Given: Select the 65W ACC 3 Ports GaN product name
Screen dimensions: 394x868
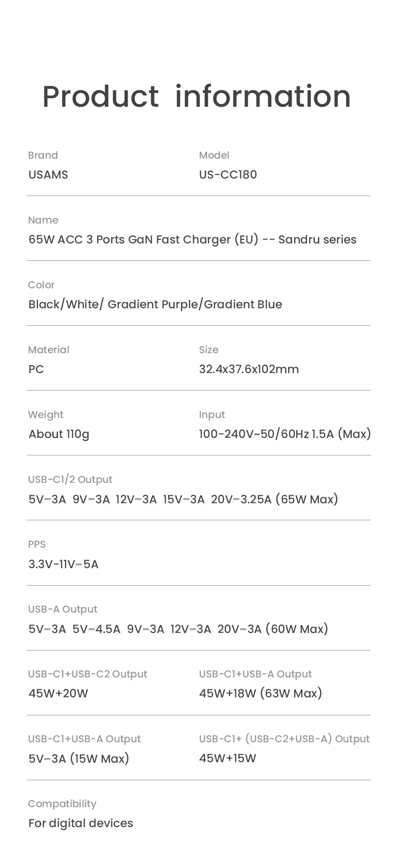Looking at the screenshot, I should click(193, 239).
